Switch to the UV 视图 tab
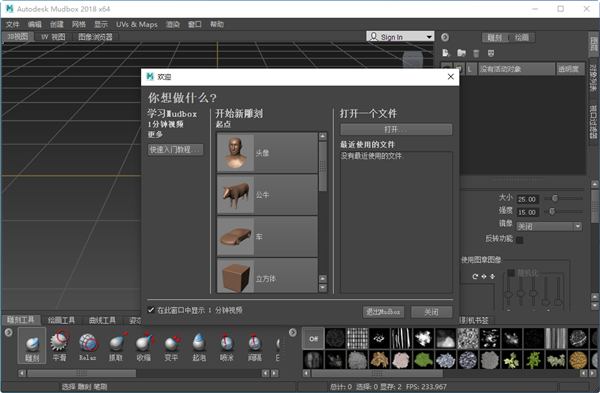 pyautogui.click(x=53, y=37)
